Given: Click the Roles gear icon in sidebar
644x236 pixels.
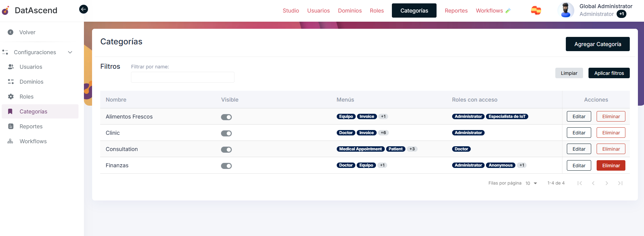Looking at the screenshot, I should pos(11,96).
